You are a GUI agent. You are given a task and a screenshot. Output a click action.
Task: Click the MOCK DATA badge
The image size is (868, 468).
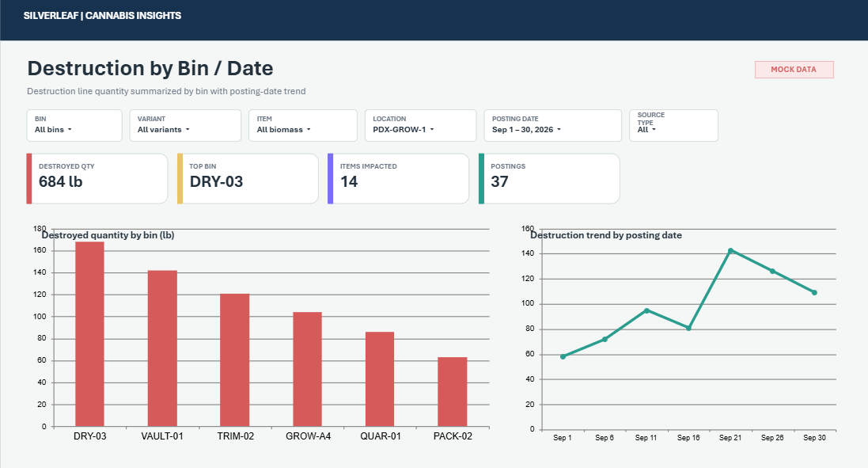(794, 69)
